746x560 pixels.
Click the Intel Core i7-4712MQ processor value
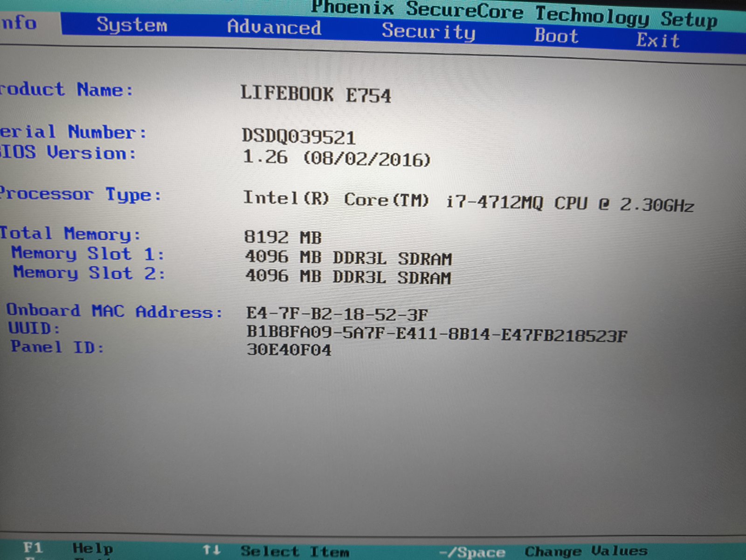point(468,201)
